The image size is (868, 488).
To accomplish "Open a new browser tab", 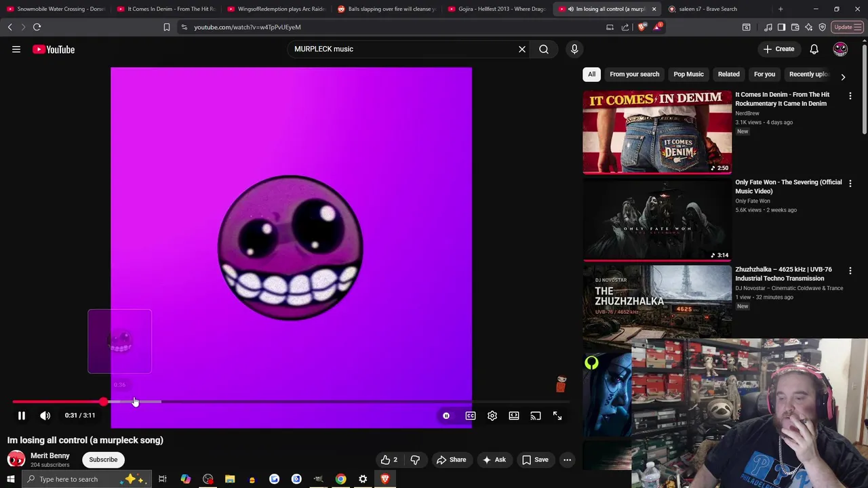I will click(x=781, y=9).
